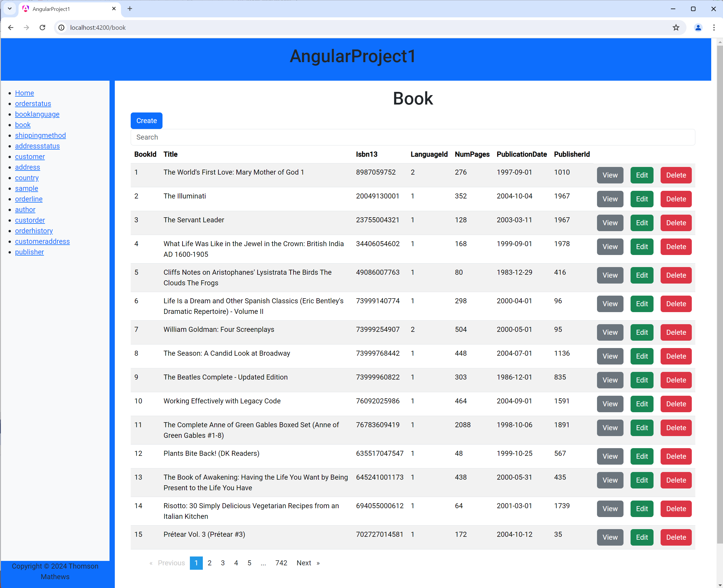View the British India book row 4
Image resolution: width=723 pixels, height=588 pixels.
click(x=610, y=246)
